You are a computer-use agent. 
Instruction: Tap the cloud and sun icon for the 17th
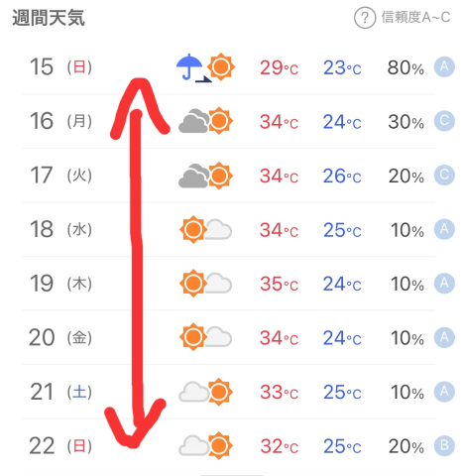205,176
